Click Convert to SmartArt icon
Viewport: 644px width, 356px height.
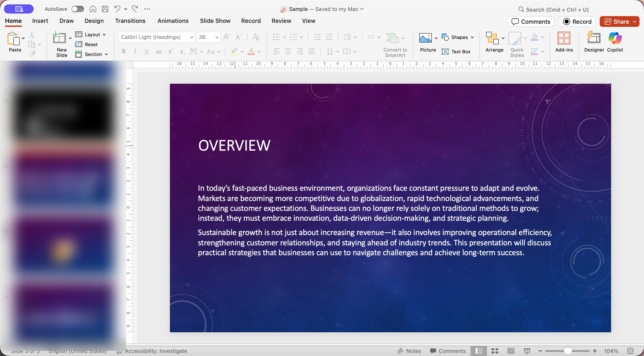tap(392, 38)
